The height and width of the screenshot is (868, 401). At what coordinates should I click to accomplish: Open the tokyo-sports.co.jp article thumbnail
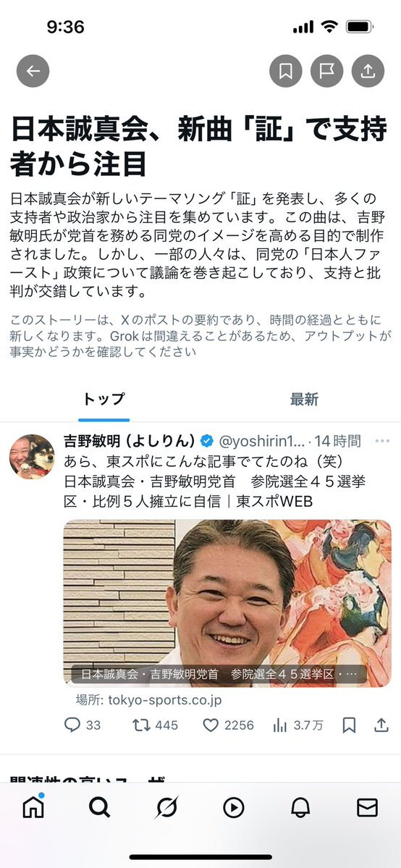coord(227,603)
